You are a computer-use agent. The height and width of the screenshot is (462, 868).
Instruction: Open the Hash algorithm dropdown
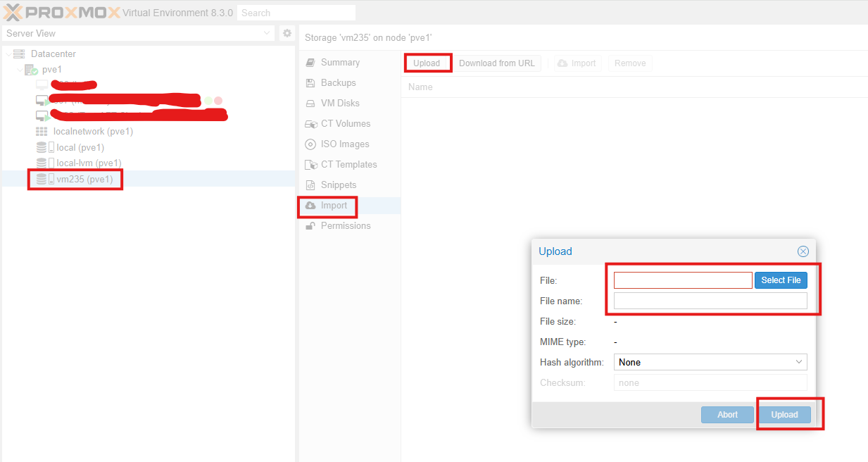pos(799,362)
